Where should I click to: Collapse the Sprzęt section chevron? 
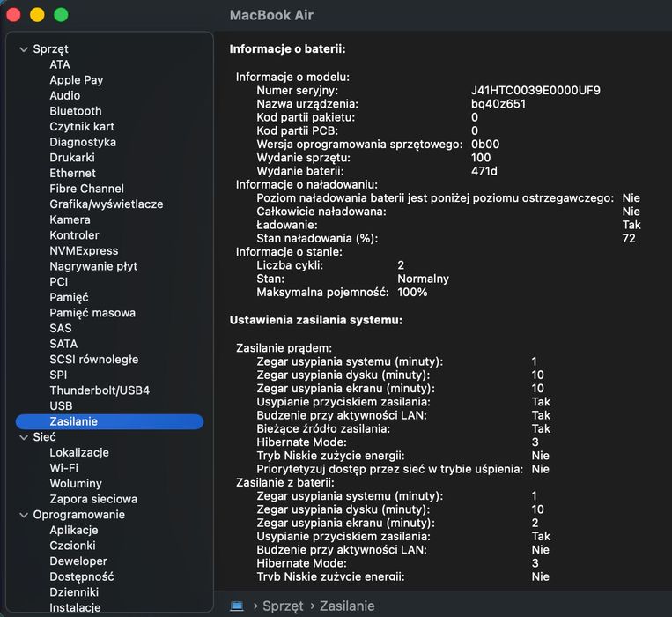click(x=24, y=49)
